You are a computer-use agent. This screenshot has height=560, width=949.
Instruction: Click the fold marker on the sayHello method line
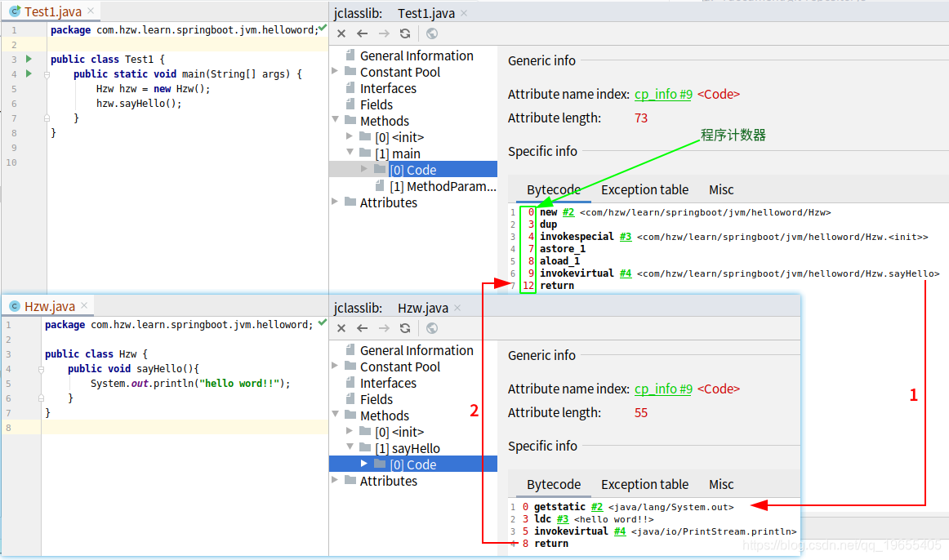(41, 369)
